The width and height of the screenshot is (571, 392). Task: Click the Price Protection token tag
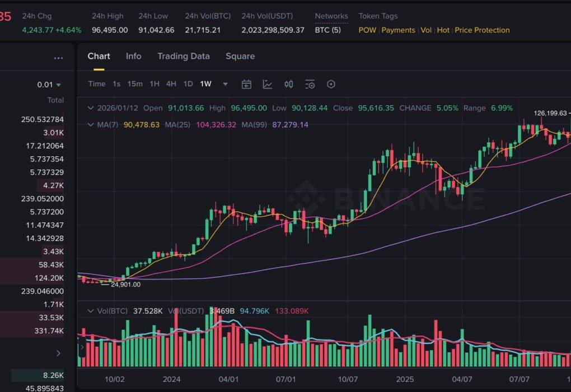coord(482,30)
